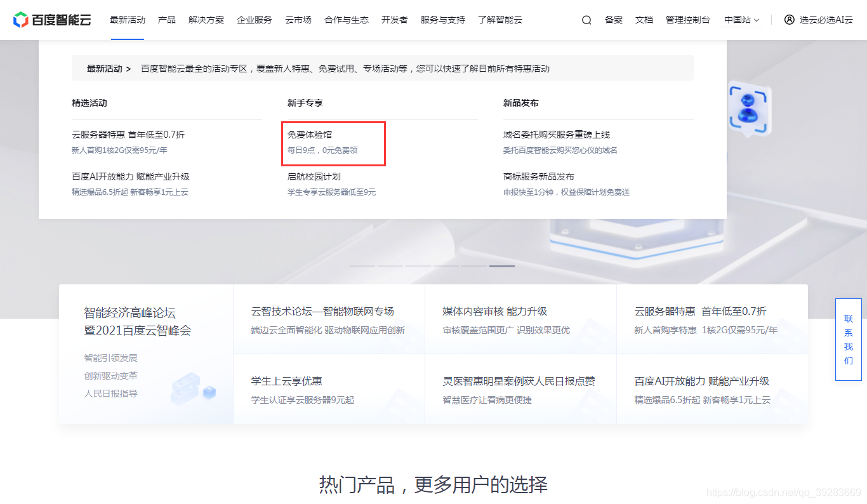Open 百度AI开放能力 card with 新客畅享1元上云

(x=712, y=389)
